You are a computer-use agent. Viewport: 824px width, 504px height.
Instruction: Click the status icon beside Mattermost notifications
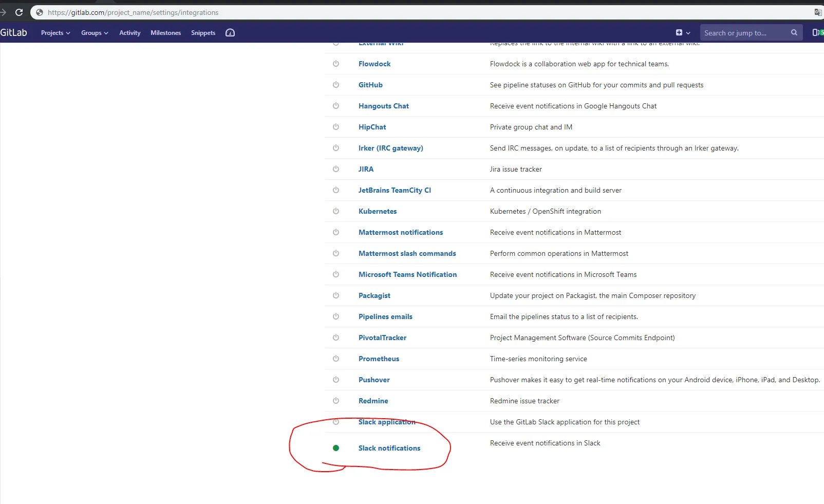(x=336, y=232)
